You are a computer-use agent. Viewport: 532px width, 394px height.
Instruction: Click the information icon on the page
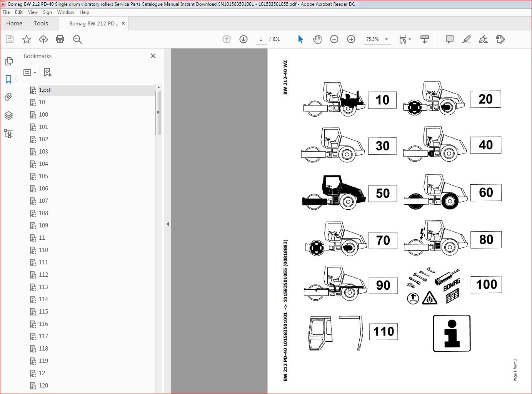(x=452, y=333)
